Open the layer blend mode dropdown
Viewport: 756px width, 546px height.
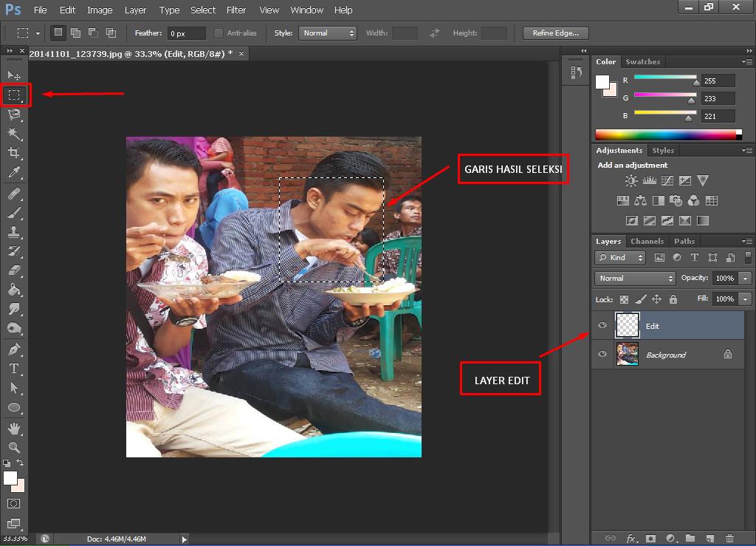(635, 279)
